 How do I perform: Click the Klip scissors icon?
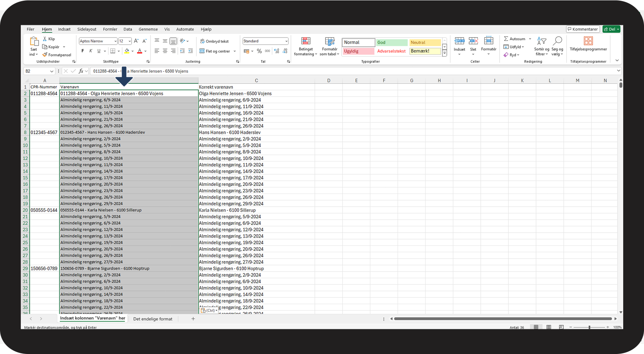click(45, 39)
